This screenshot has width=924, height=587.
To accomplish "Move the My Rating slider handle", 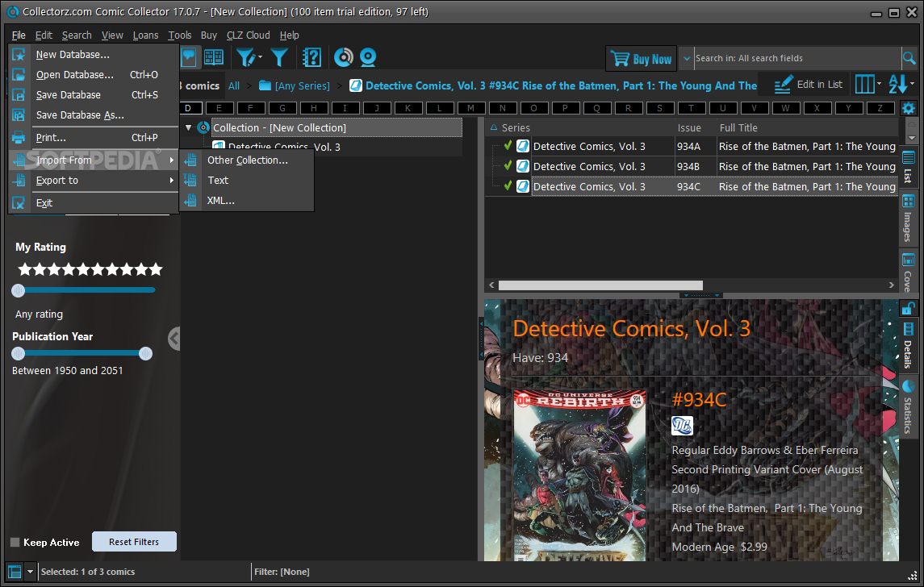I will 19,290.
